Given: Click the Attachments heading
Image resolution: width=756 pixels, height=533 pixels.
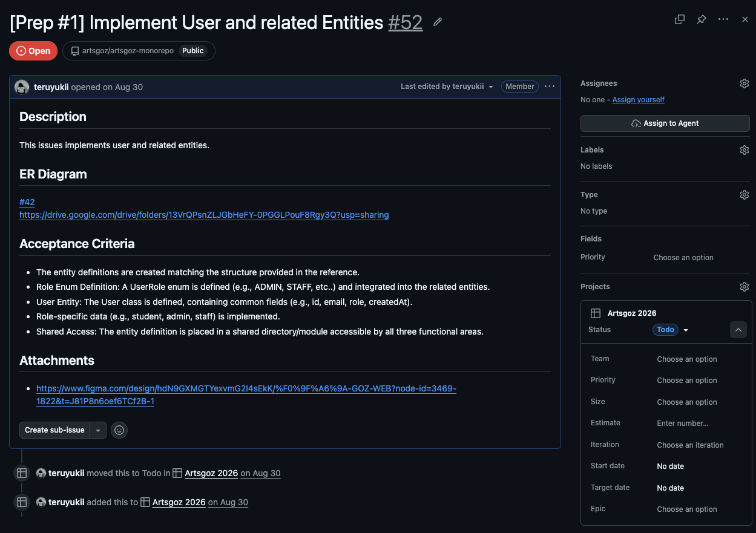Looking at the screenshot, I should pyautogui.click(x=57, y=361).
